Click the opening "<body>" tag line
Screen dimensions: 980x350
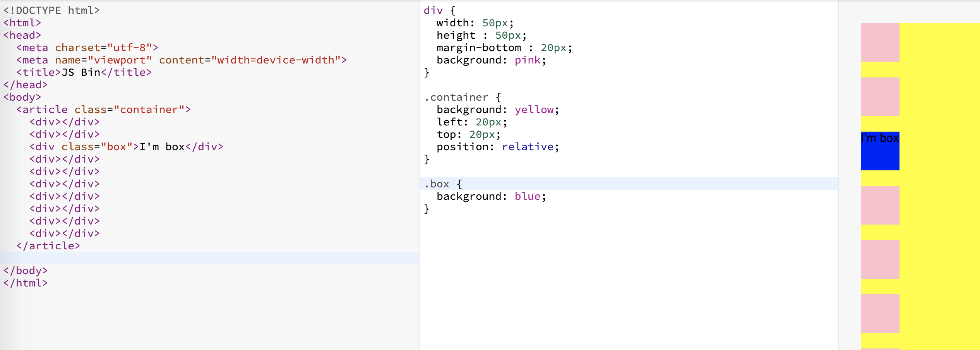pyautogui.click(x=22, y=97)
